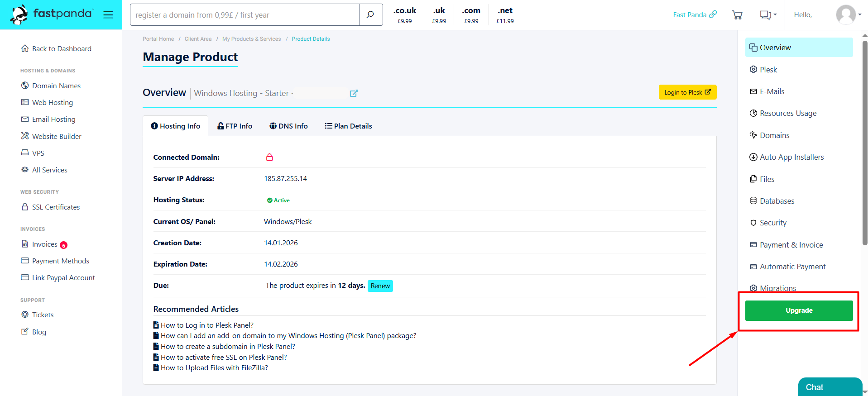The width and height of the screenshot is (868, 396).
Task: Switch to the FTP Info tab
Action: click(x=235, y=126)
